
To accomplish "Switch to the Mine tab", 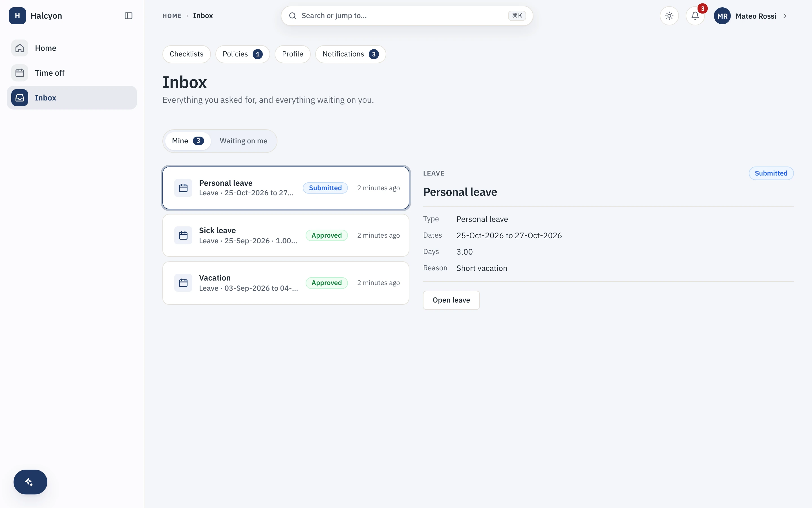I will 188,141.
